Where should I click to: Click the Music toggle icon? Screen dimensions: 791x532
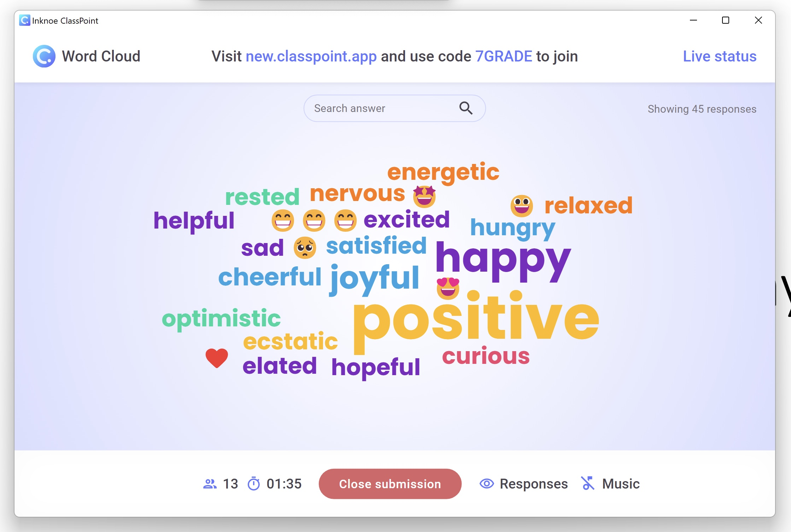pos(587,483)
